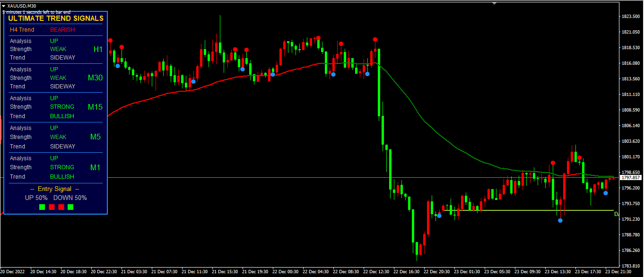Click the BEARISH H4 trend value
644x277 pixels.
pyautogui.click(x=62, y=30)
